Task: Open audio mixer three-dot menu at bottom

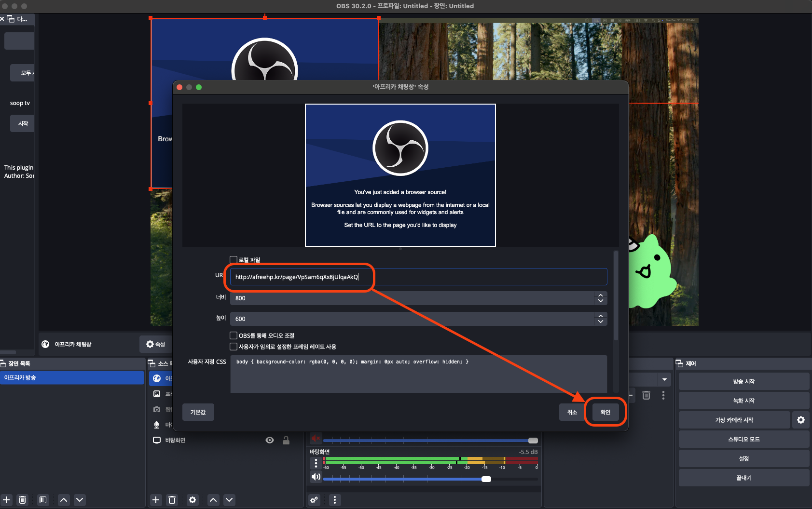Action: pos(335,500)
